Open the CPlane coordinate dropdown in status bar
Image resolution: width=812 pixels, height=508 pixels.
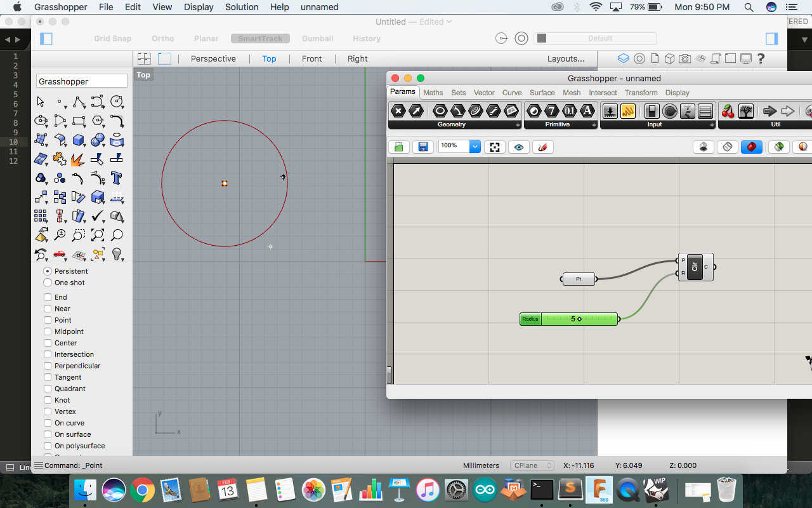coord(532,465)
